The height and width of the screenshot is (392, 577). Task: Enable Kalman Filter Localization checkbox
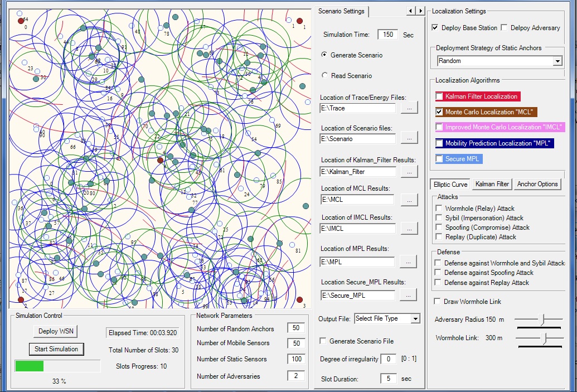[x=439, y=96]
